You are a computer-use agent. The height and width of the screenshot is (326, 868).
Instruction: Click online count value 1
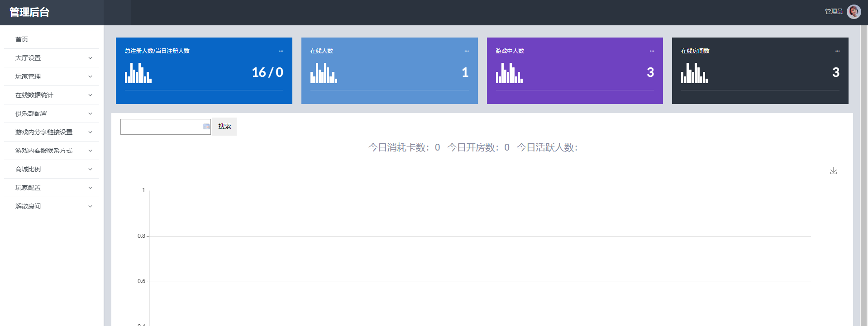point(465,72)
